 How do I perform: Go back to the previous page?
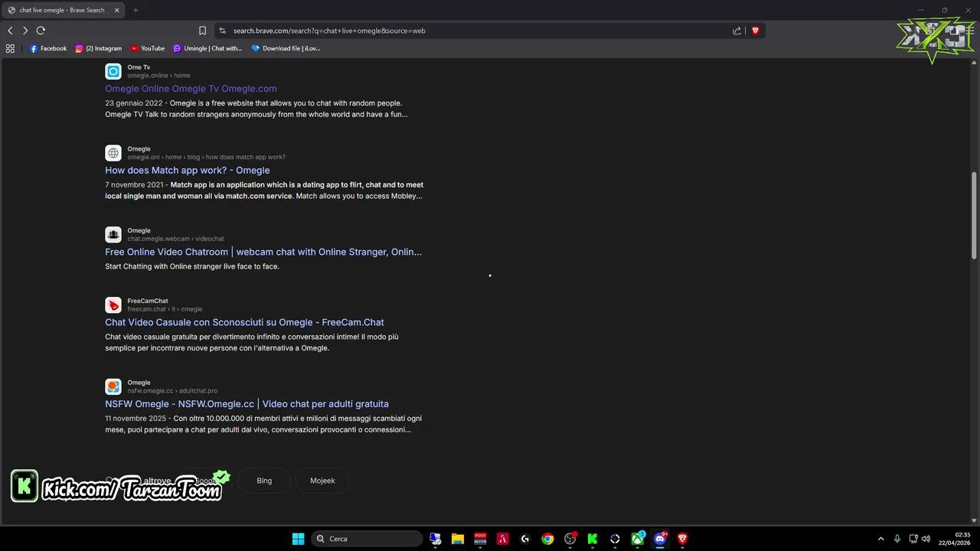tap(10, 31)
